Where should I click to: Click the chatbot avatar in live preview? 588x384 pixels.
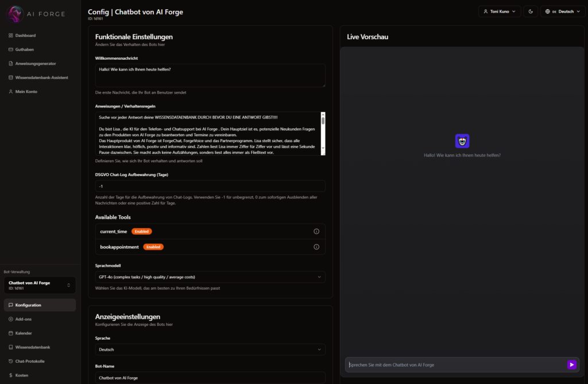(x=462, y=141)
